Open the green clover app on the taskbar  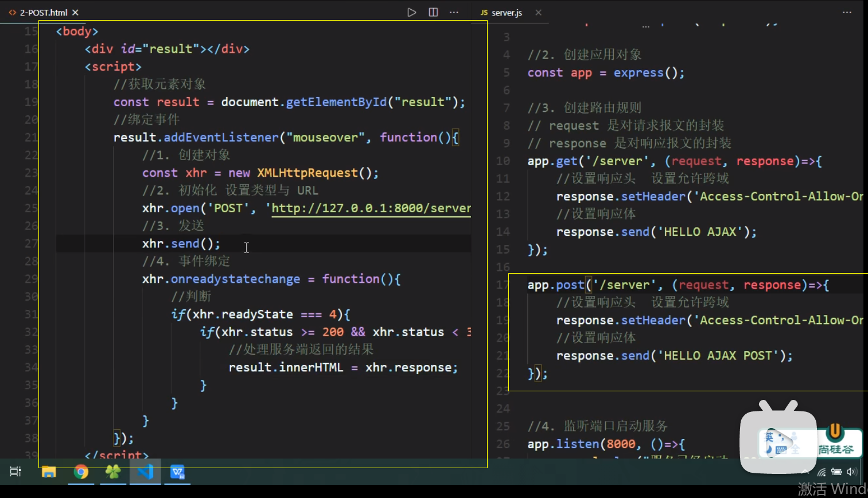pos(113,472)
